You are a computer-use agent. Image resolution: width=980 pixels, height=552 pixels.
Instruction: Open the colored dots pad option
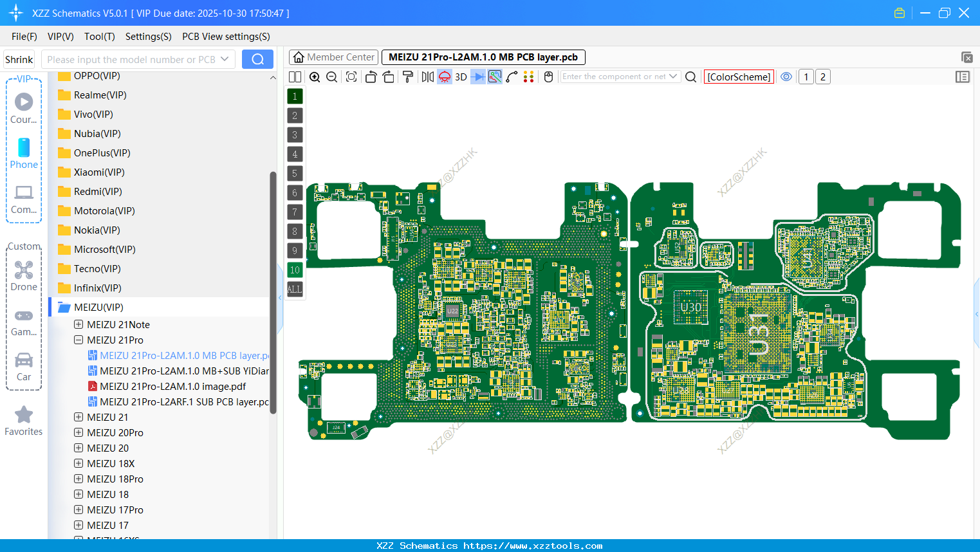528,77
